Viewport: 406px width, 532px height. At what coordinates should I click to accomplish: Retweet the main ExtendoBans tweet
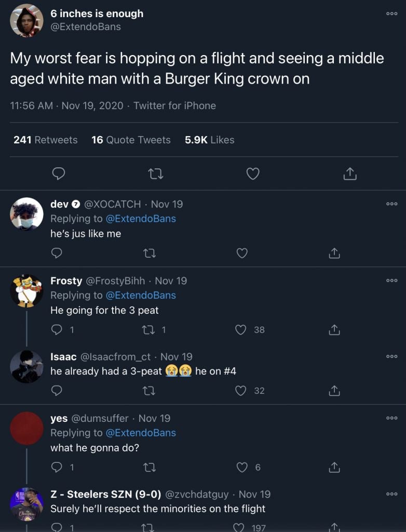tap(155, 174)
